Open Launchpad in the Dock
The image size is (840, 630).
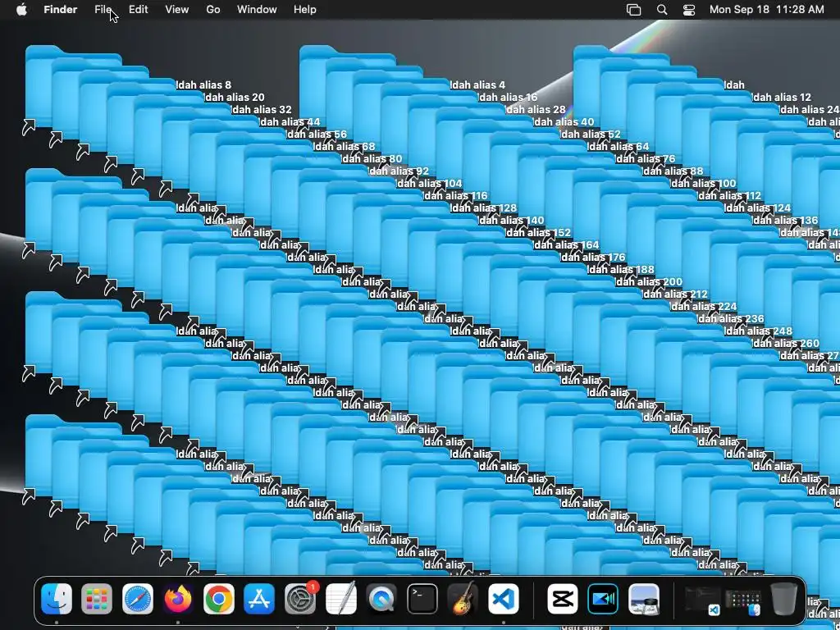pyautogui.click(x=97, y=598)
